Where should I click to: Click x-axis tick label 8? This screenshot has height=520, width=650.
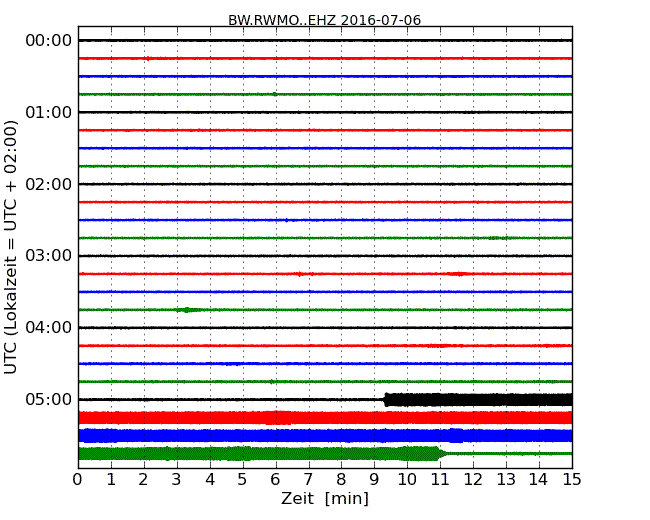[x=341, y=480]
